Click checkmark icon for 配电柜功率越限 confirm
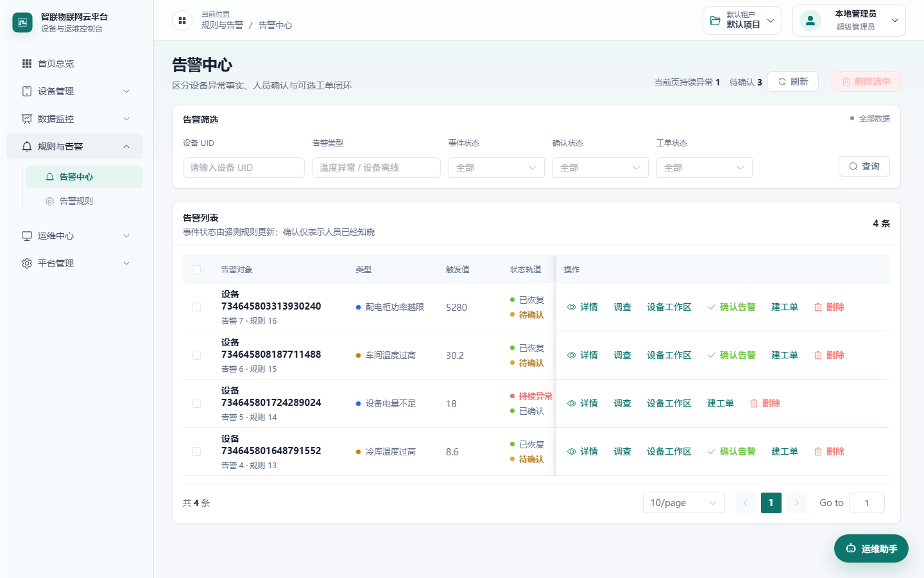Viewport: 924px width, 578px height. click(x=712, y=307)
